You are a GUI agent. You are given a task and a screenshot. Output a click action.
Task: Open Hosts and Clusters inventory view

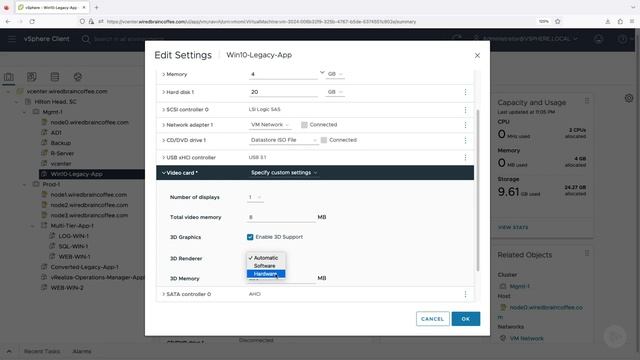(x=9, y=77)
